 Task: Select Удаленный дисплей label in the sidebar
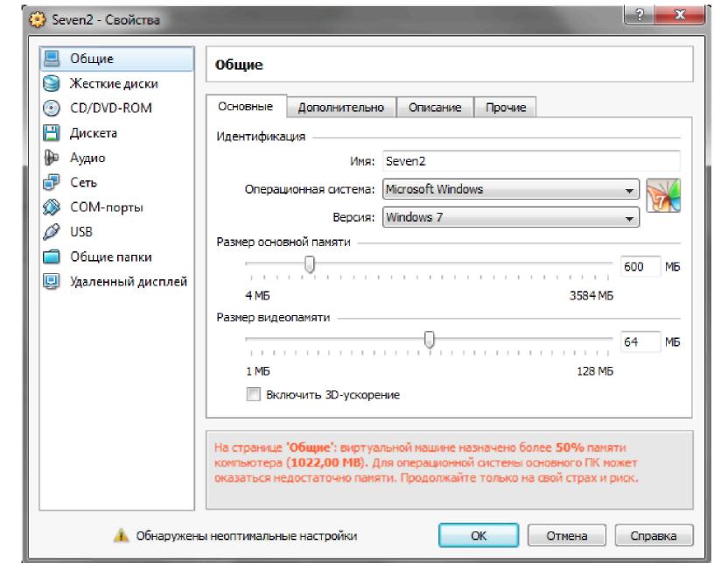[129, 282]
